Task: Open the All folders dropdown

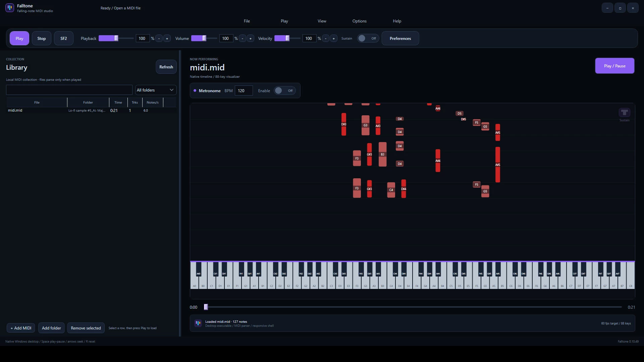Action: (x=156, y=90)
